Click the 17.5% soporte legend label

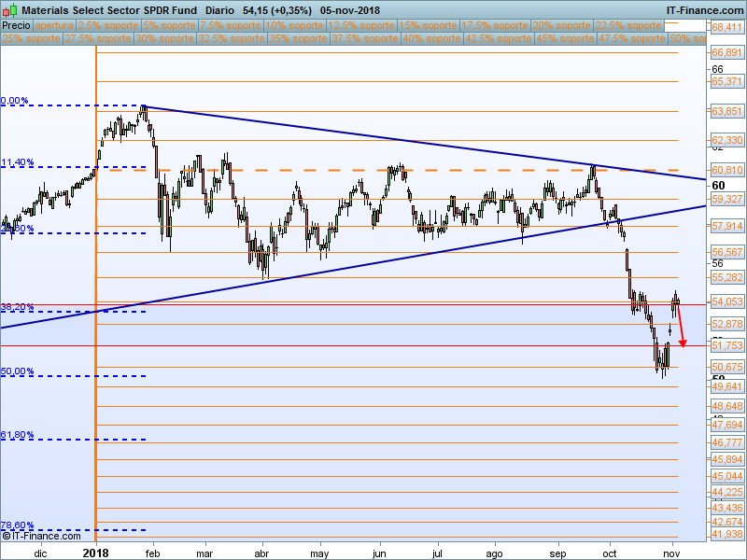pos(495,25)
